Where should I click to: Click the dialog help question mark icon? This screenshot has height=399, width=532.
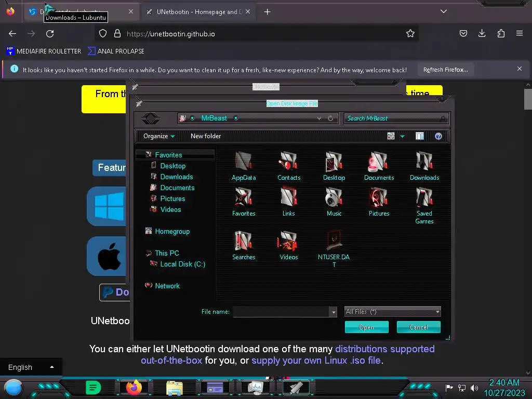pos(438,136)
